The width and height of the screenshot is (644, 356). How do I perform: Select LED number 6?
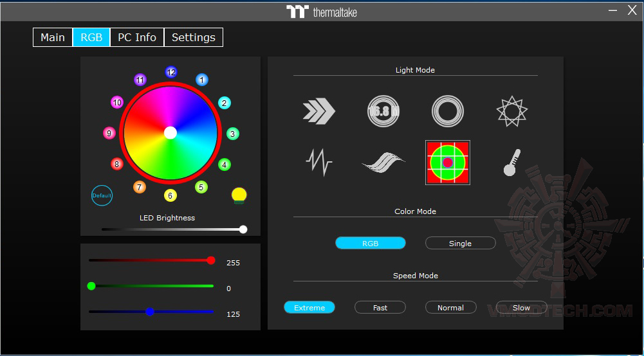coord(170,195)
